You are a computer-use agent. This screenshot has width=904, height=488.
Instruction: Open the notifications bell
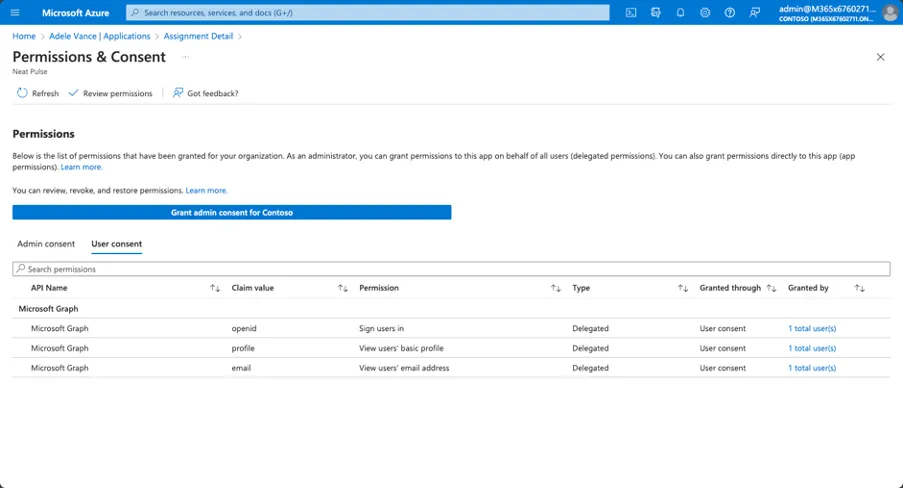pos(681,13)
